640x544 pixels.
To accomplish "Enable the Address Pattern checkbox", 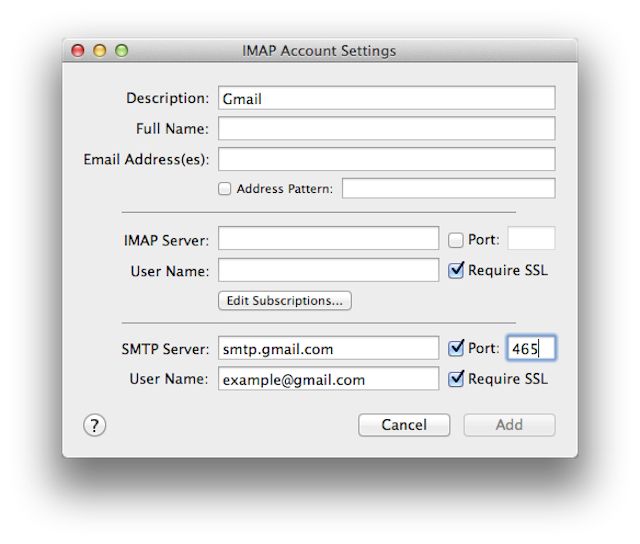I will pos(224,189).
